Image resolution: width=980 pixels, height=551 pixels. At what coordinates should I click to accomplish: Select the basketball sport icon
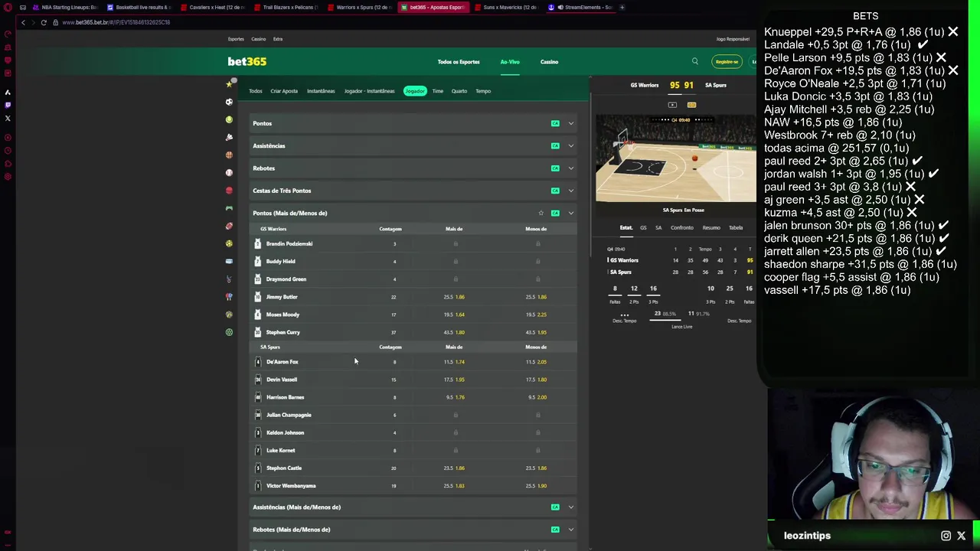[x=229, y=155]
